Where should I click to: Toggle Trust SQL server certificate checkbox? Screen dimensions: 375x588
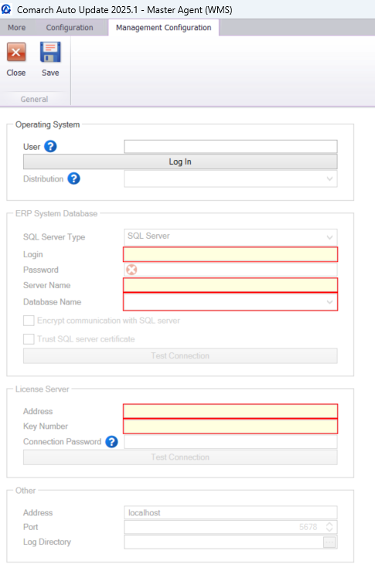29,339
